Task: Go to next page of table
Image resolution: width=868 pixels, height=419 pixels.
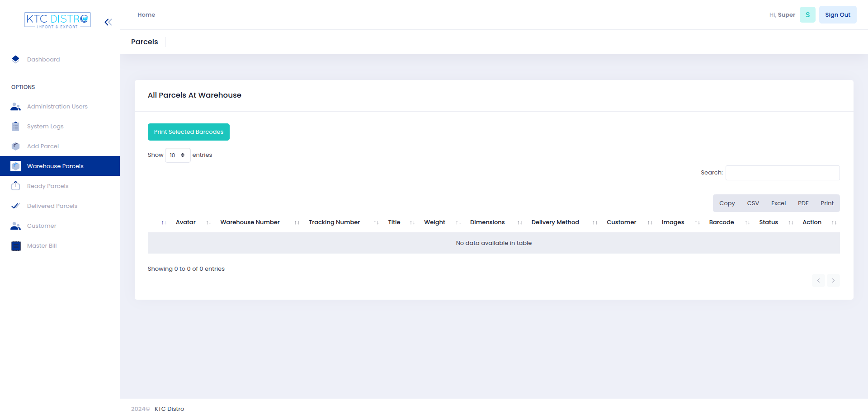Action: point(833,281)
